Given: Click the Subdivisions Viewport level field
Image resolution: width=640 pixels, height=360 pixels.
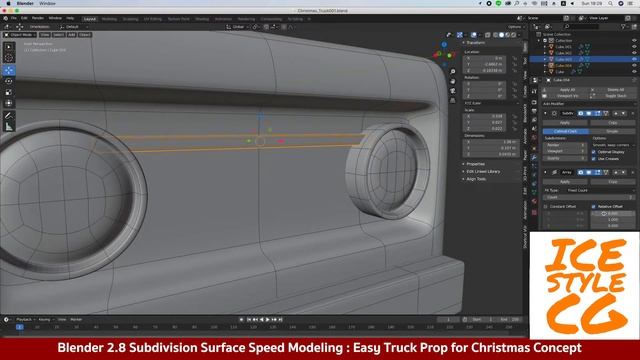Looking at the screenshot, I should pos(565,151).
